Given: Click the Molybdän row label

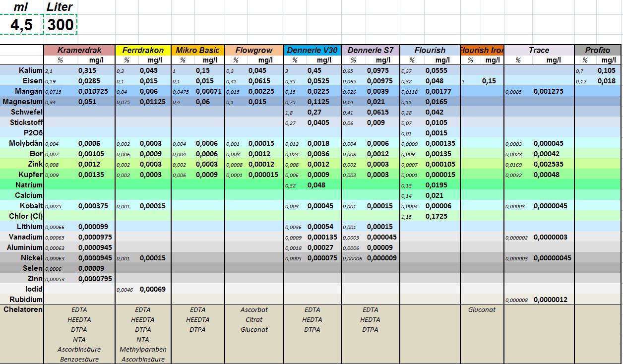Looking at the screenshot, I should tap(26, 143).
